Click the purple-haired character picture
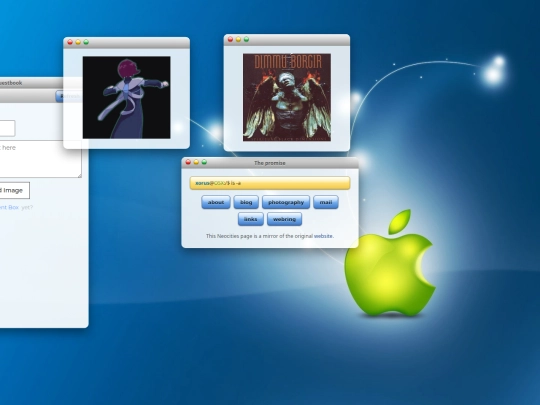540x405 pixels. (x=126, y=97)
